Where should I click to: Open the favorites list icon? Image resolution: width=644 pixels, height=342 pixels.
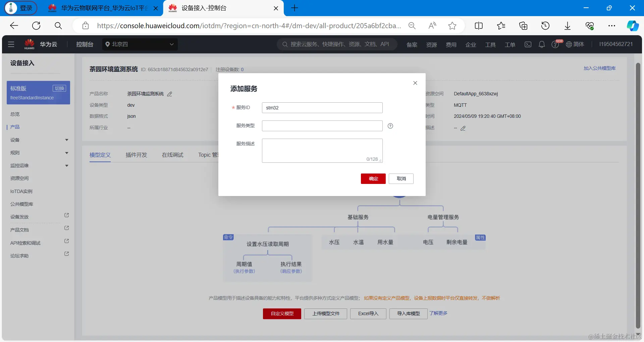[501, 26]
